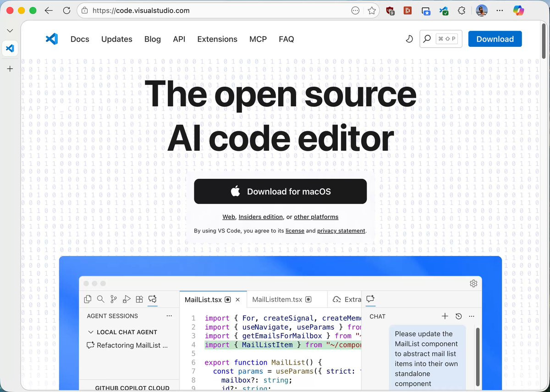550x392 pixels.
Task: Toggle dark theme with the moon icon
Action: 409,39
